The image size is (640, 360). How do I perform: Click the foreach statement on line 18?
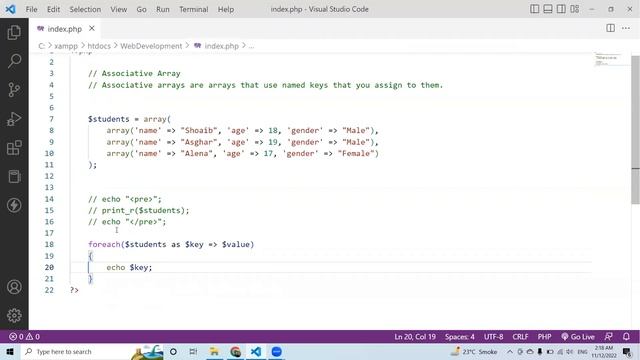171,244
